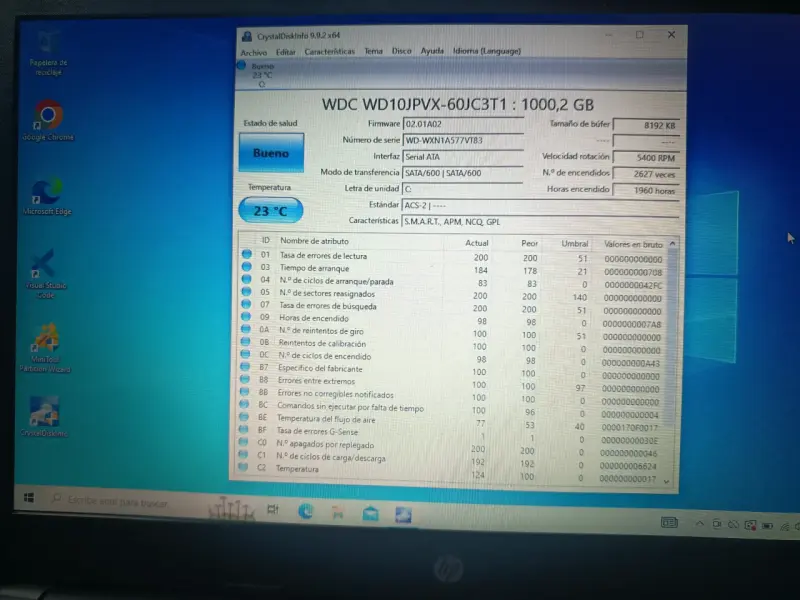The width and height of the screenshot is (800, 600).
Task: Open Microsoft Edge from the taskbar
Action: (x=306, y=511)
